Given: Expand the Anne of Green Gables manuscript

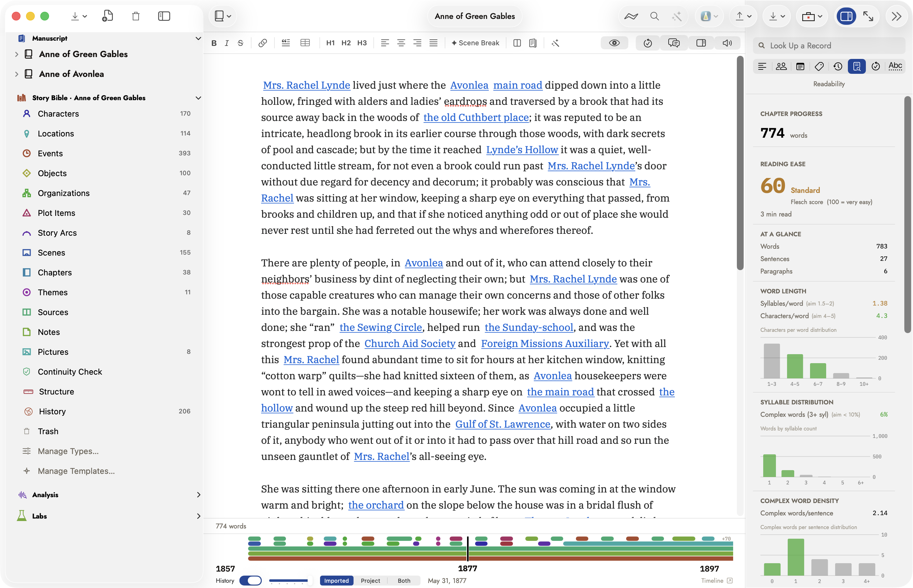Looking at the screenshot, I should pos(16,54).
